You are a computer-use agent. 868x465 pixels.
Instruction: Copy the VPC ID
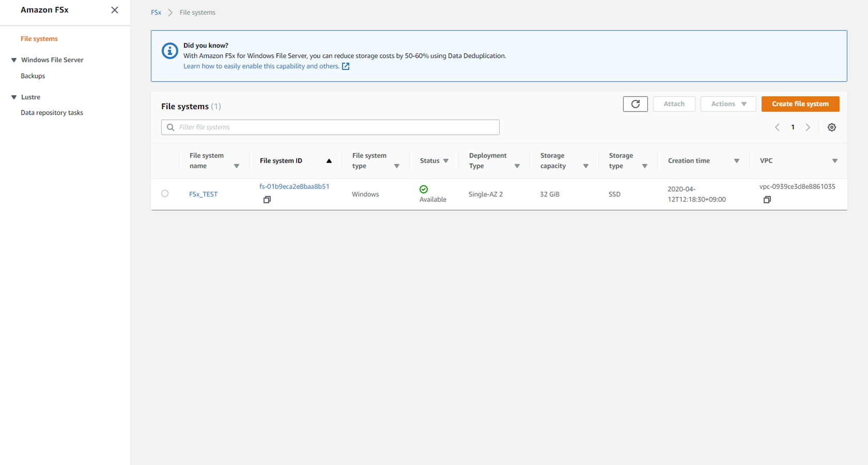coord(767,199)
